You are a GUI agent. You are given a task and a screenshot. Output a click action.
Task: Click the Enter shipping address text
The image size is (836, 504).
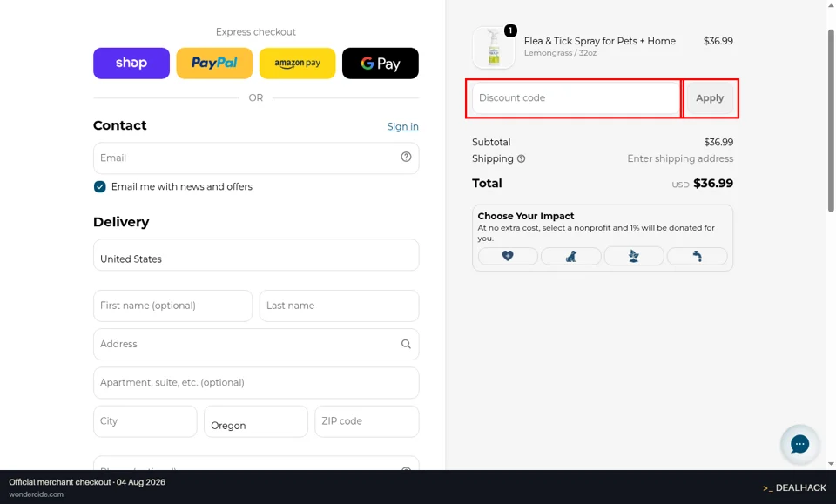[x=680, y=158]
